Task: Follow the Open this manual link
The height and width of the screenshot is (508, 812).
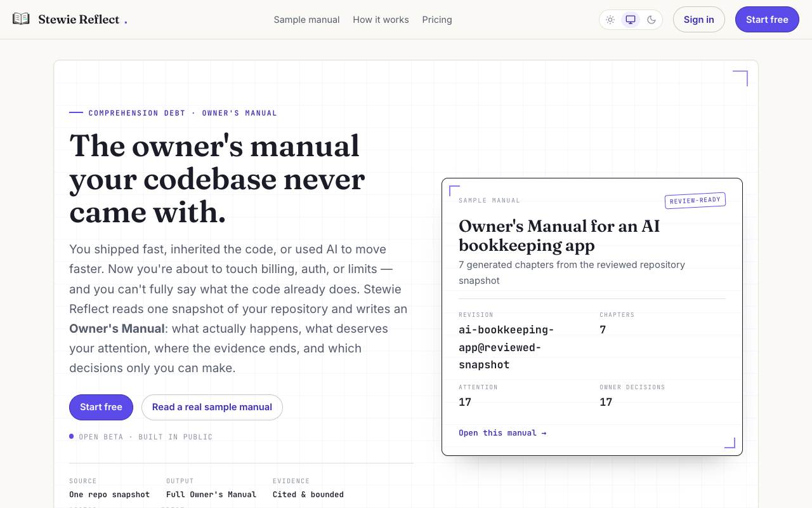Action: 502,432
